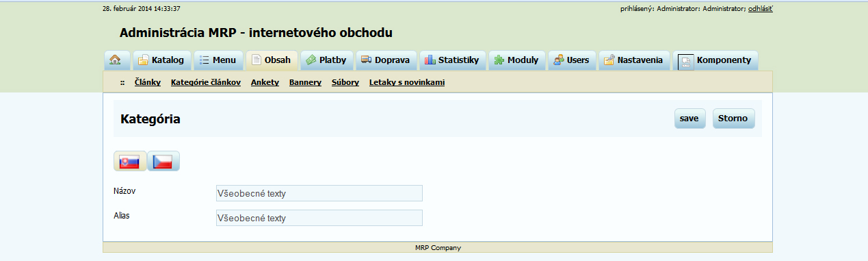Open the Ankety link
The width and height of the screenshot is (868, 261).
[265, 82]
